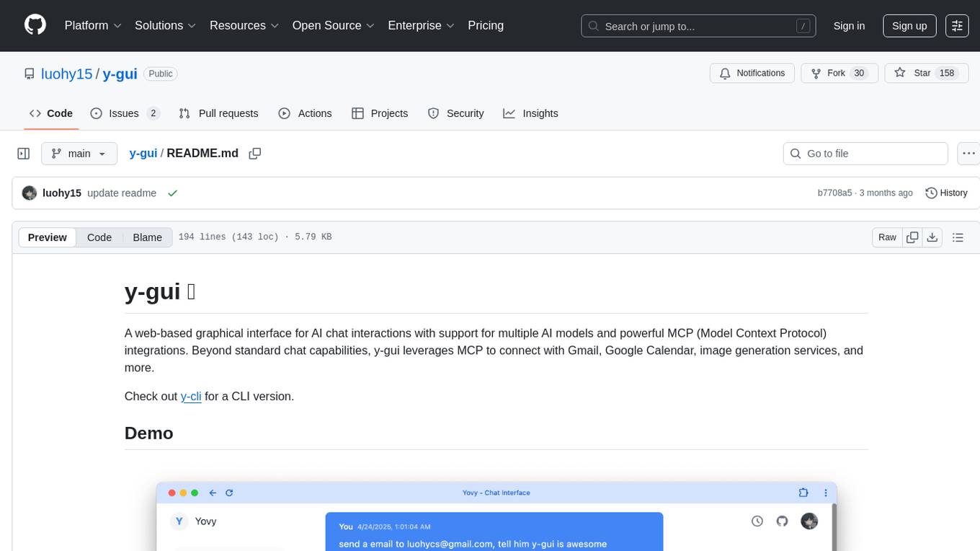
Task: Click the luohy15 commit author avatar
Action: coord(30,193)
